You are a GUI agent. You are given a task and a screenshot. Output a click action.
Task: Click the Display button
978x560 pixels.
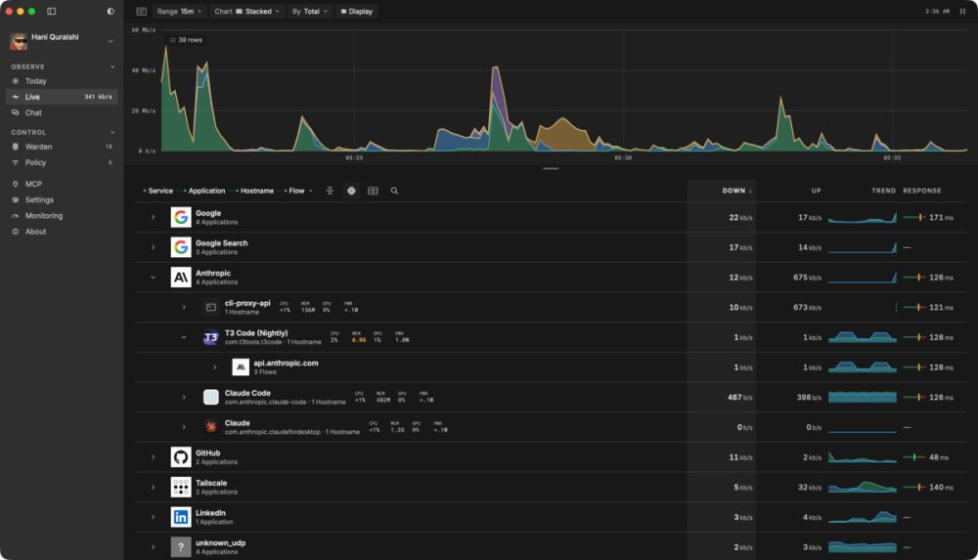(x=357, y=11)
